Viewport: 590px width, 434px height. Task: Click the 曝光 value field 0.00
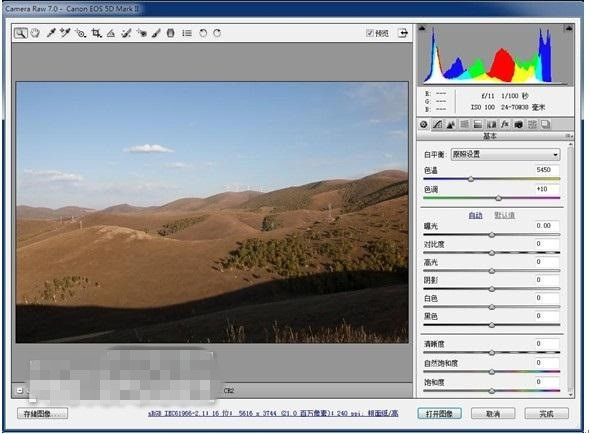[547, 225]
